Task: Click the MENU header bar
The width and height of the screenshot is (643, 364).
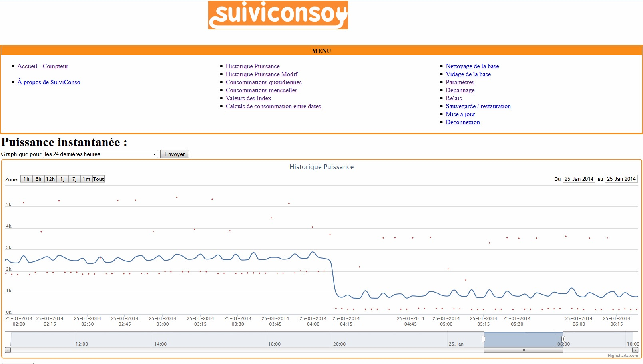Action: pos(321,51)
